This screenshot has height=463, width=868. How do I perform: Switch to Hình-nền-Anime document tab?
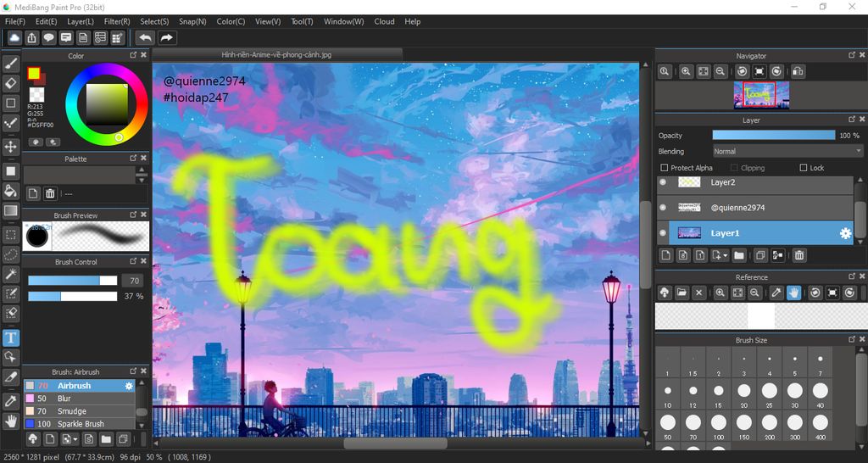pos(277,54)
